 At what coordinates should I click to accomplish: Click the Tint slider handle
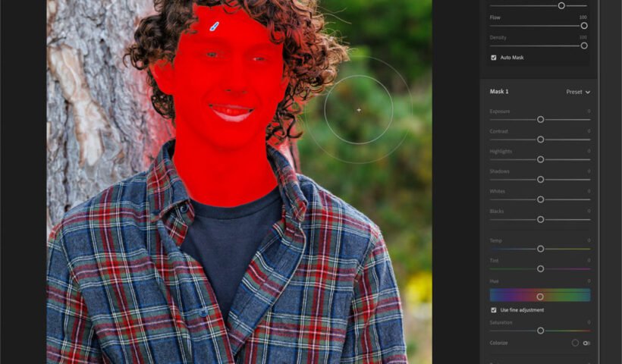click(x=541, y=268)
